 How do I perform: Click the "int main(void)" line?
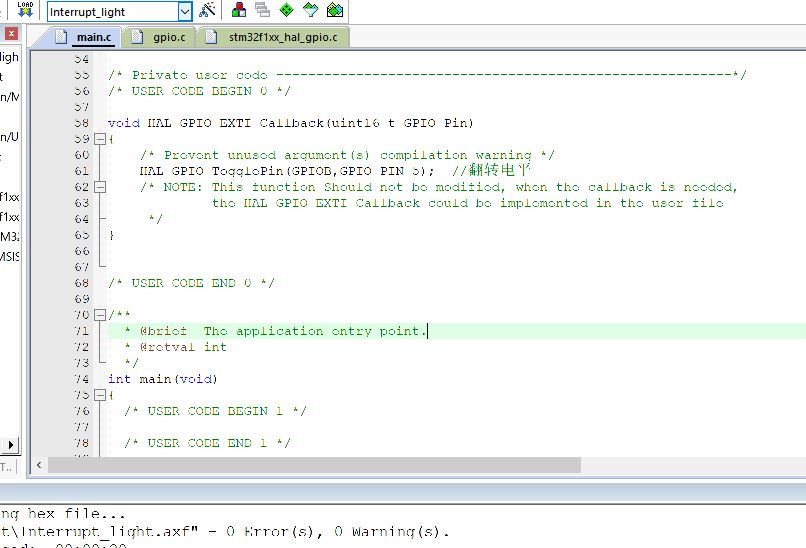[x=162, y=379]
